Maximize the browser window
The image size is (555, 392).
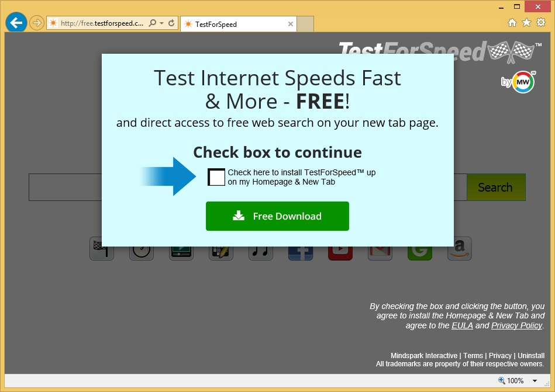pos(517,7)
